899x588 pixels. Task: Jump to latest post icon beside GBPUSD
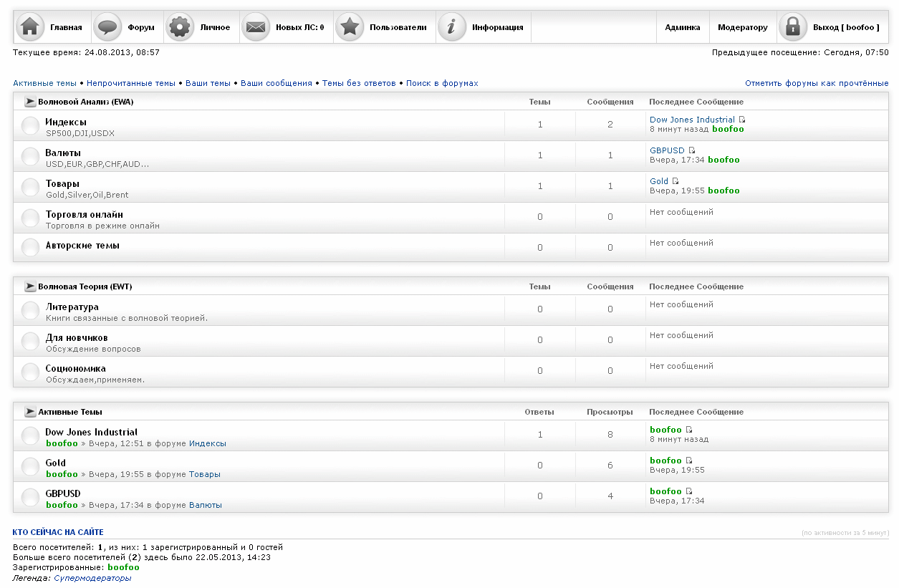pyautogui.click(x=692, y=150)
